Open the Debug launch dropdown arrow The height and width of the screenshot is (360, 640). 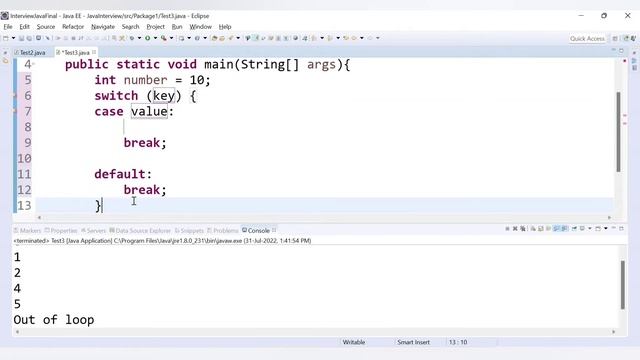(x=140, y=38)
